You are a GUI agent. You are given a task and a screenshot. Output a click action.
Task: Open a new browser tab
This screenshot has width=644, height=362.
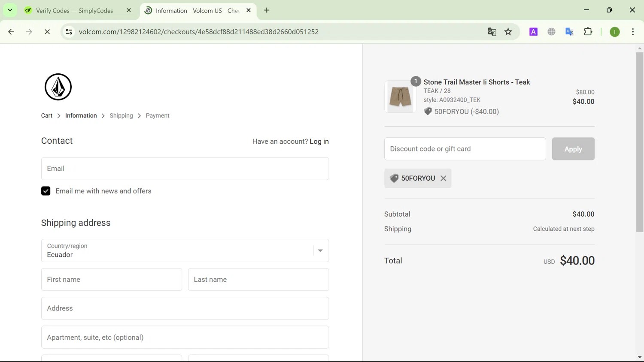point(267,10)
